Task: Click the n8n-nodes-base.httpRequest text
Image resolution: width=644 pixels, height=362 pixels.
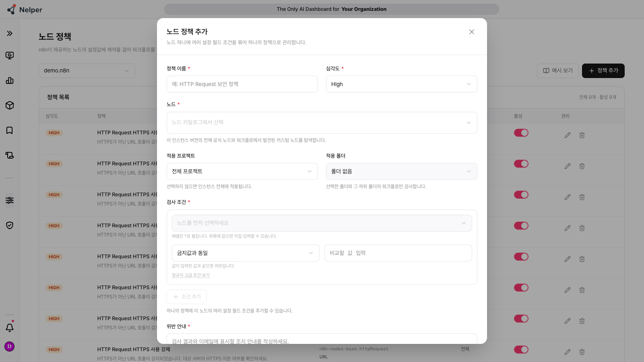Action: click(x=354, y=349)
